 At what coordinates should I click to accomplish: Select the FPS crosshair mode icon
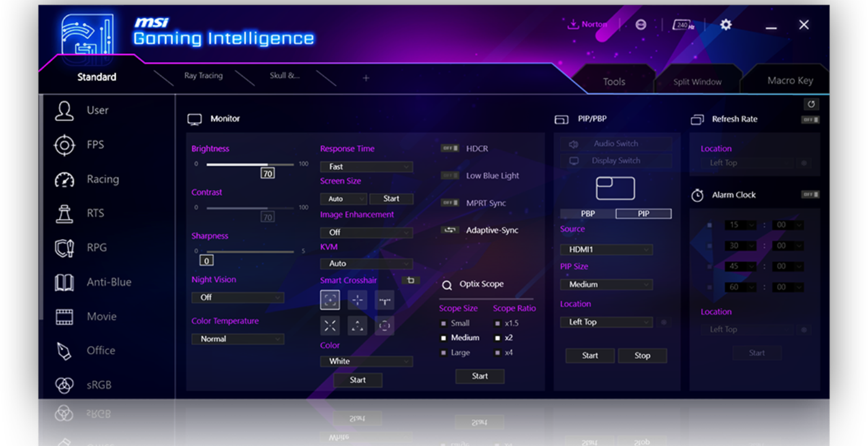64,146
